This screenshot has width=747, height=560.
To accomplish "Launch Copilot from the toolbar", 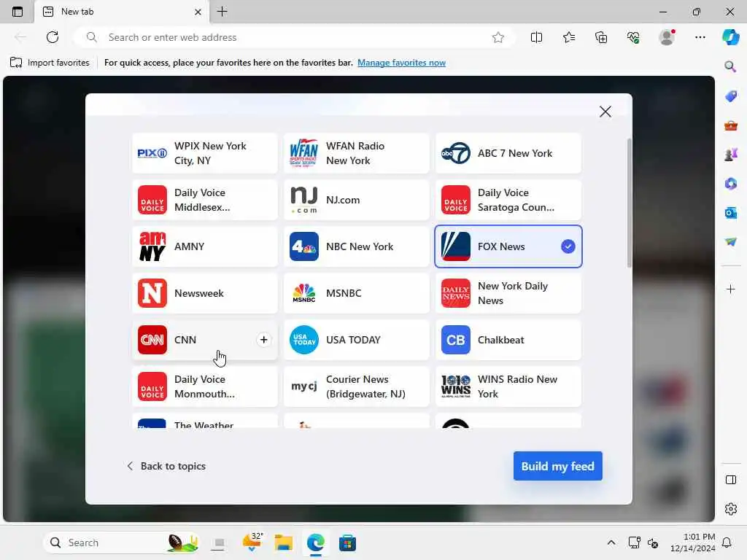I will pos(730,37).
